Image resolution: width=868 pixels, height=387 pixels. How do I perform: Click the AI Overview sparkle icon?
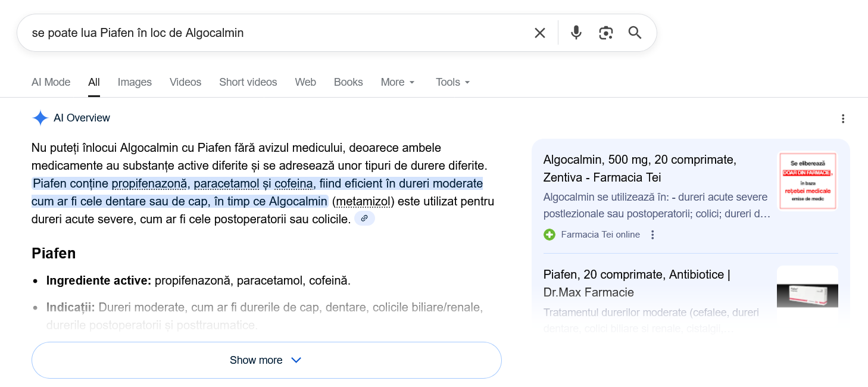coord(40,118)
